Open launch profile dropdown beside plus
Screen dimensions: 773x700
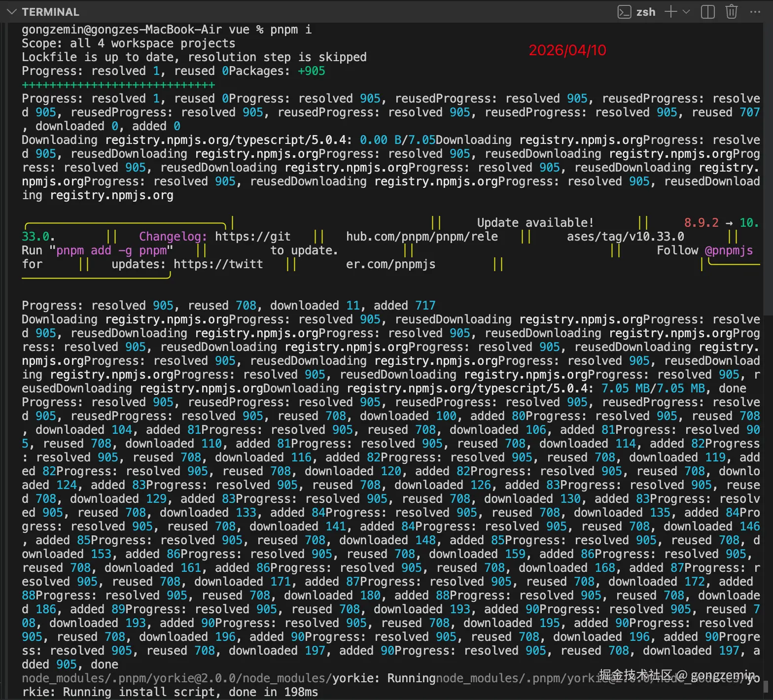click(686, 12)
